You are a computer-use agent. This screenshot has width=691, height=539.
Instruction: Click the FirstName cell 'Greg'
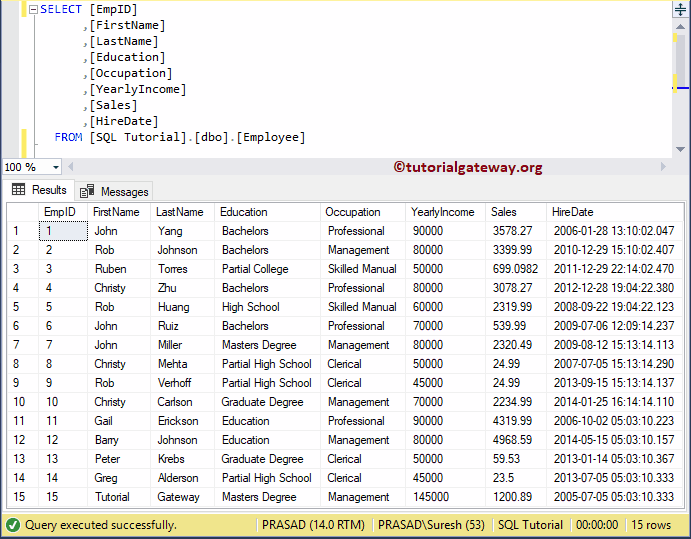(x=119, y=478)
